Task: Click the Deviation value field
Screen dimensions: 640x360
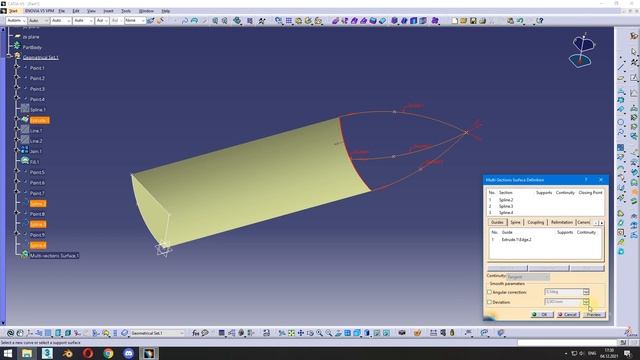Action: 564,302
